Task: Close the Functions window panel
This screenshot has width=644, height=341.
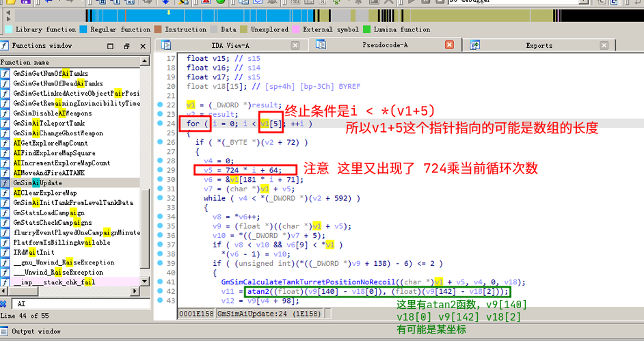Action: coord(143,46)
